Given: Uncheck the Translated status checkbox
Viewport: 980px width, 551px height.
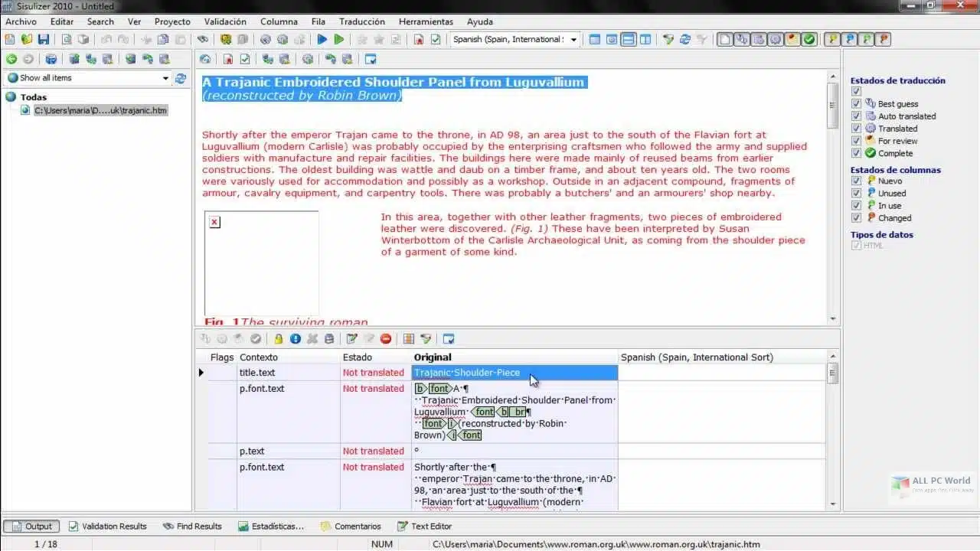Looking at the screenshot, I should click(x=857, y=128).
